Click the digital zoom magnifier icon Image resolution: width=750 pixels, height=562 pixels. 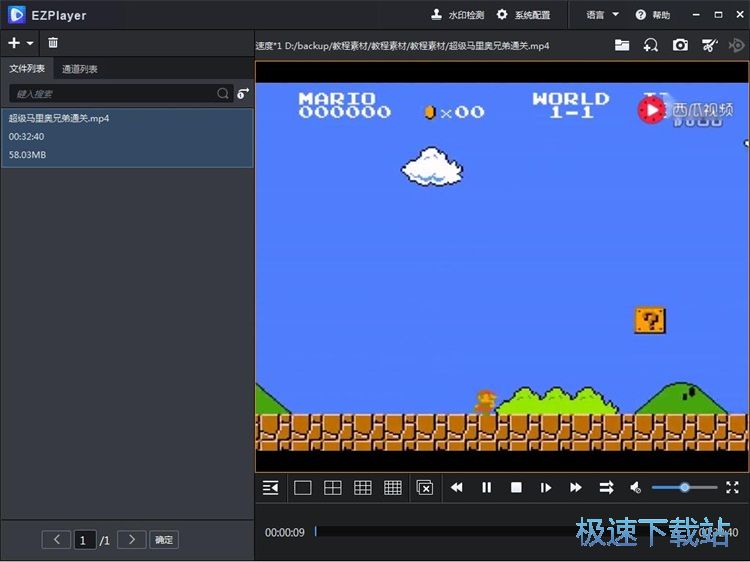click(651, 45)
